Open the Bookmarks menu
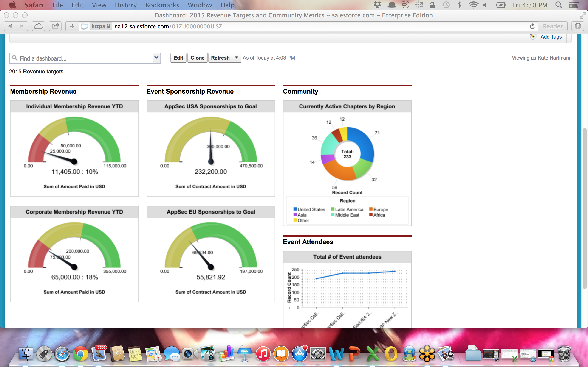This screenshot has height=367, width=588. [x=162, y=5]
